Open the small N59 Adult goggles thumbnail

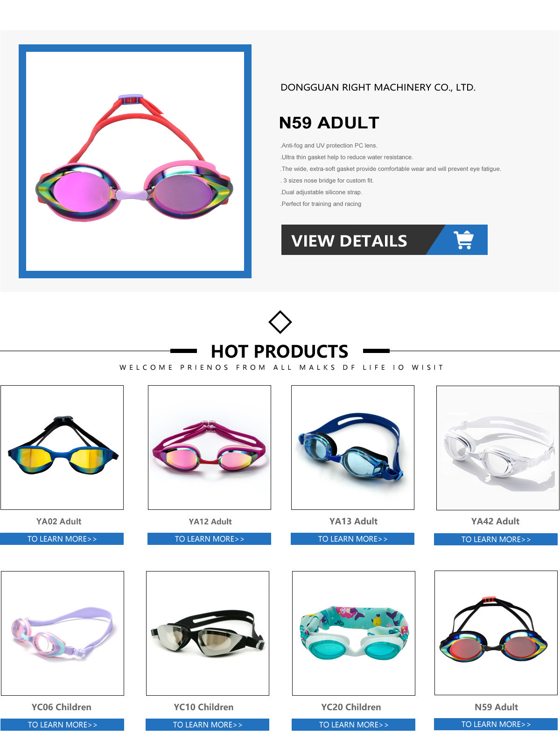(x=496, y=633)
